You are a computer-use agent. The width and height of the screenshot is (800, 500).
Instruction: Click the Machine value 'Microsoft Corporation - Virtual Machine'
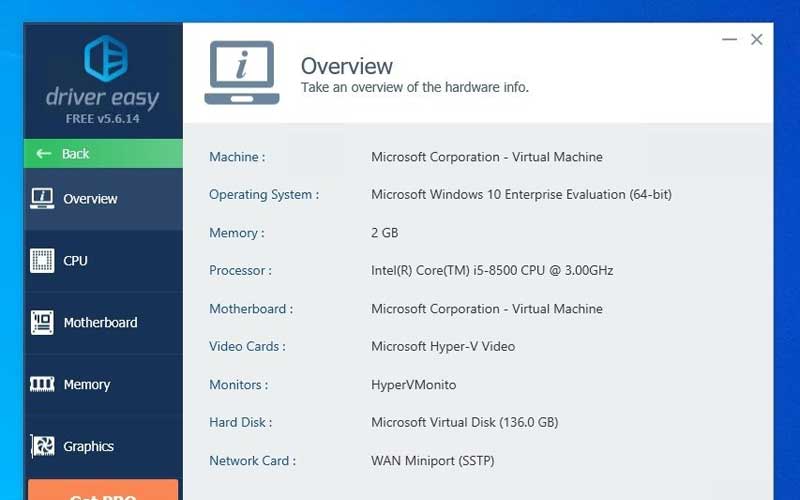(487, 157)
